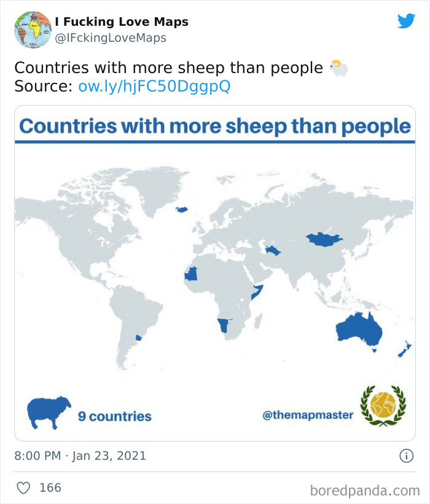The width and height of the screenshot is (430, 504).
Task: Open the I Fucking Love Maps profile avatar
Action: tap(33, 30)
